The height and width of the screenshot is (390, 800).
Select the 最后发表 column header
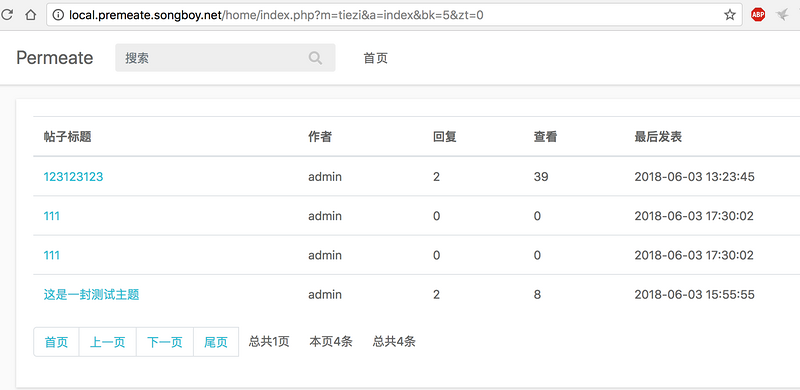[658, 137]
